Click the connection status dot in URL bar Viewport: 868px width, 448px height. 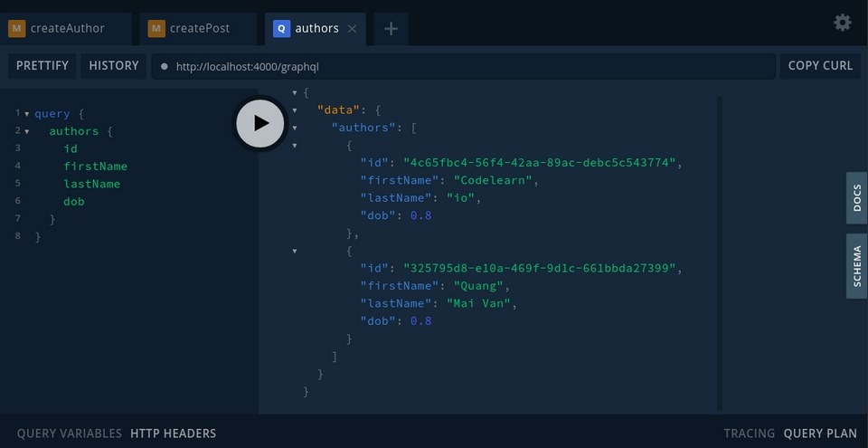164,67
